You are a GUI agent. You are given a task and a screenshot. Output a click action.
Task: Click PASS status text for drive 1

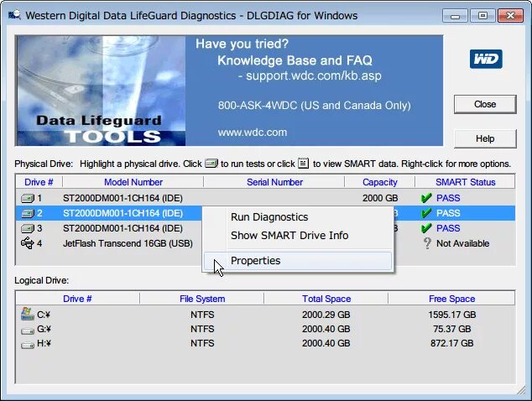click(x=448, y=198)
